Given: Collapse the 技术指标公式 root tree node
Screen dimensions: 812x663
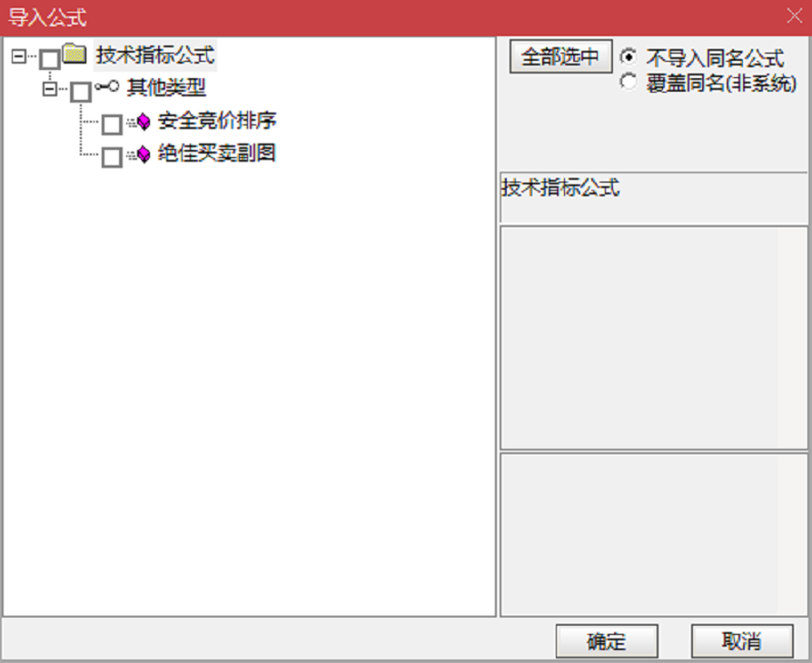Looking at the screenshot, I should [19, 56].
